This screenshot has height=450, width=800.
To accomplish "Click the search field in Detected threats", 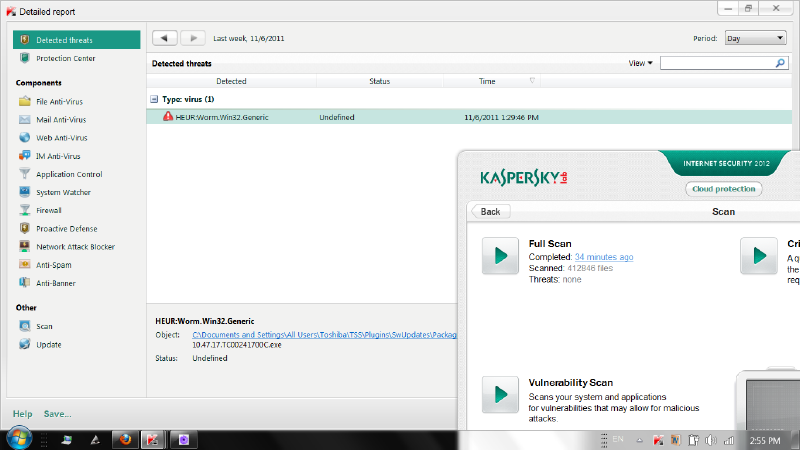I will coord(717,63).
